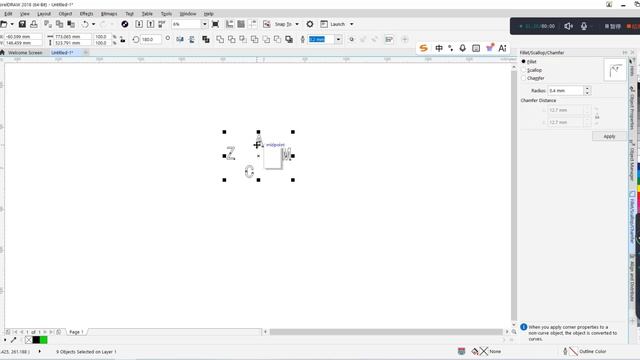This screenshot has height=360, width=640.
Task: Click the Export icon
Action: click(150, 24)
